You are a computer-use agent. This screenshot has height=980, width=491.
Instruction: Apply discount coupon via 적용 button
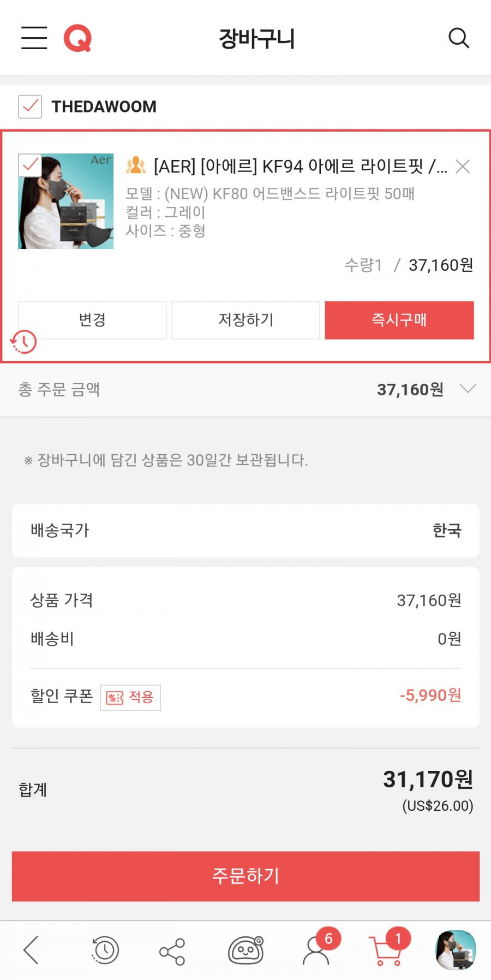point(130,698)
